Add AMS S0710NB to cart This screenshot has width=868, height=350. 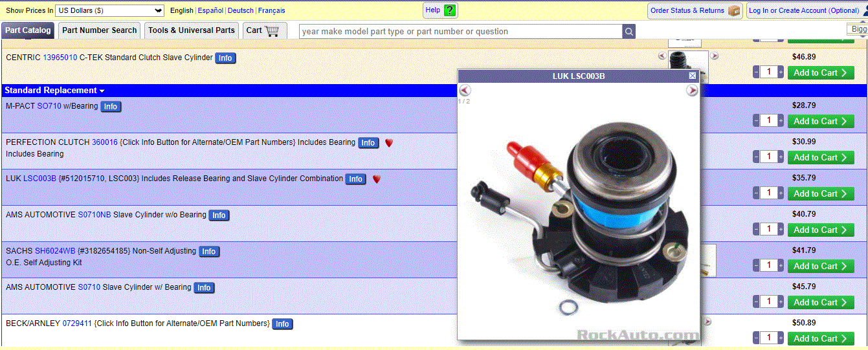pyautogui.click(x=821, y=230)
